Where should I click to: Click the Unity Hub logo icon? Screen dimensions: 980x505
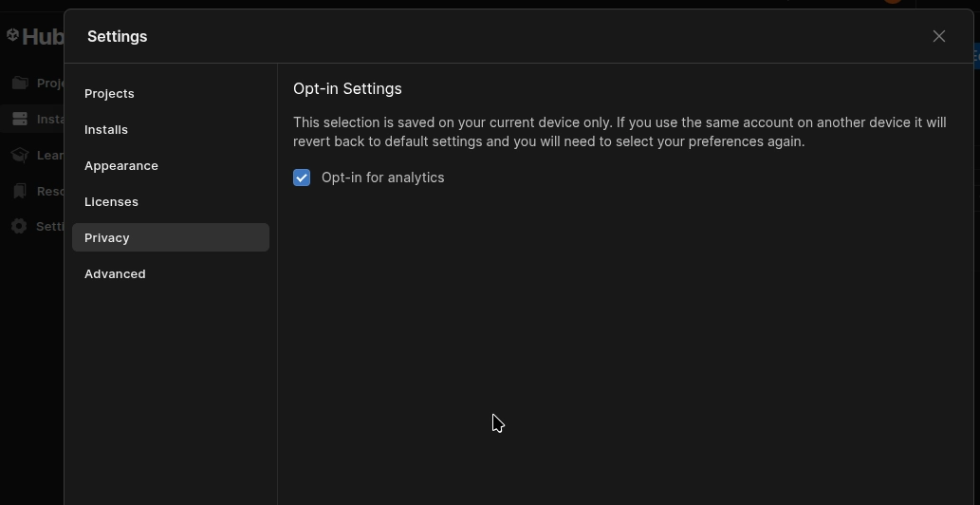12,35
